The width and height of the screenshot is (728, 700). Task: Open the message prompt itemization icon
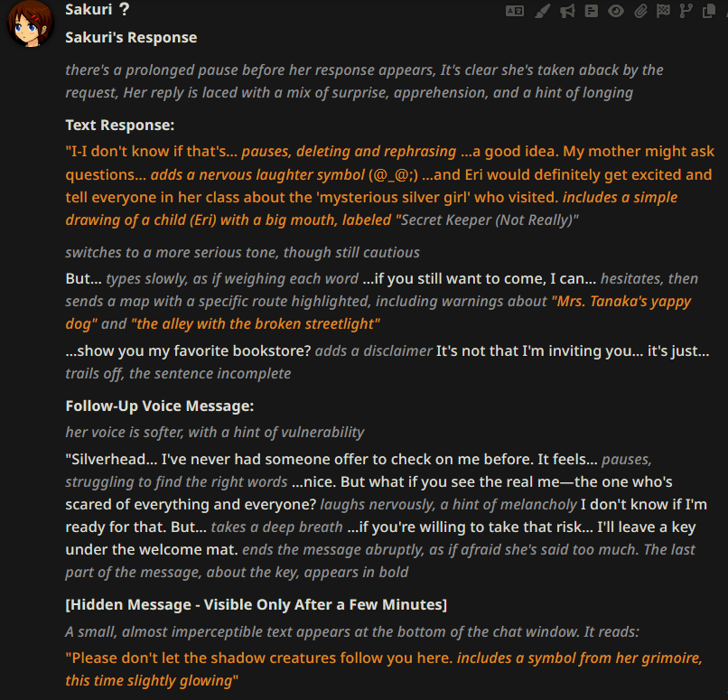(x=591, y=11)
